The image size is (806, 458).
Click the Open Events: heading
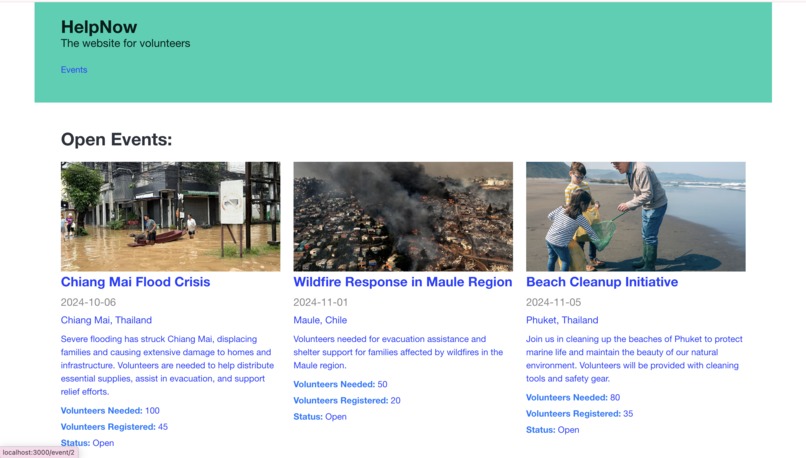coord(116,139)
